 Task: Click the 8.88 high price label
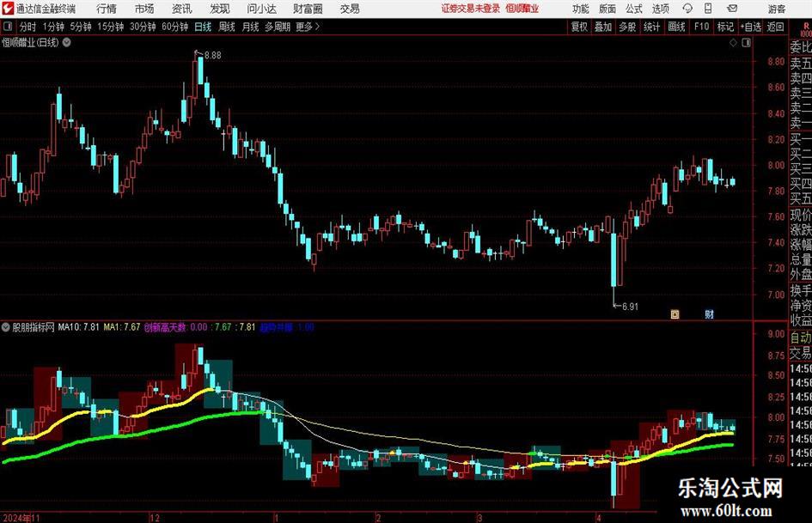coord(213,56)
